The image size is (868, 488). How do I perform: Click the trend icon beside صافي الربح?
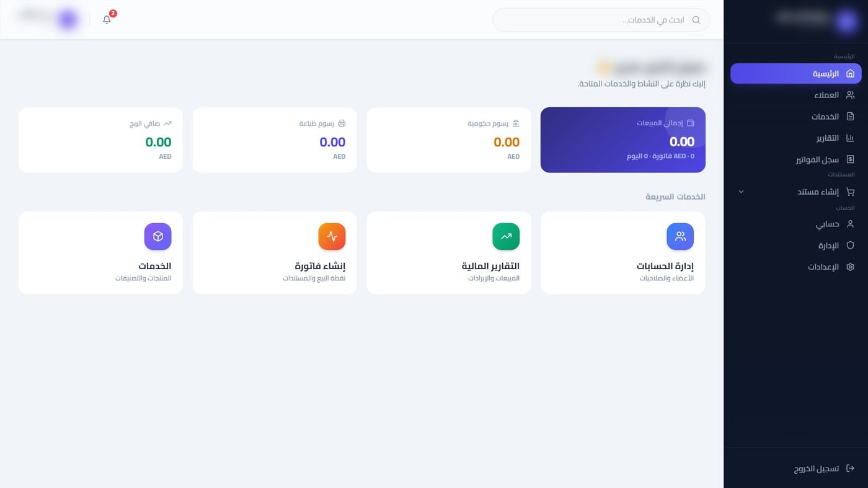pyautogui.click(x=167, y=123)
